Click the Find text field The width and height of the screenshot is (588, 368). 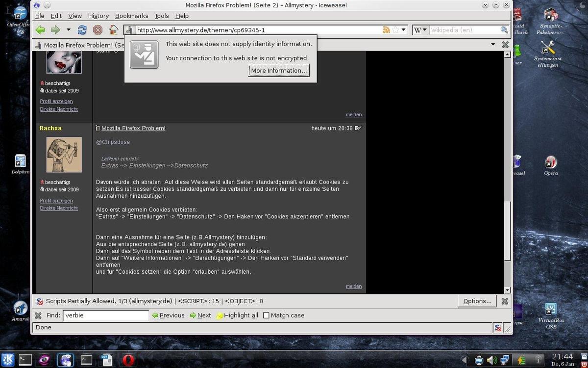[106, 315]
